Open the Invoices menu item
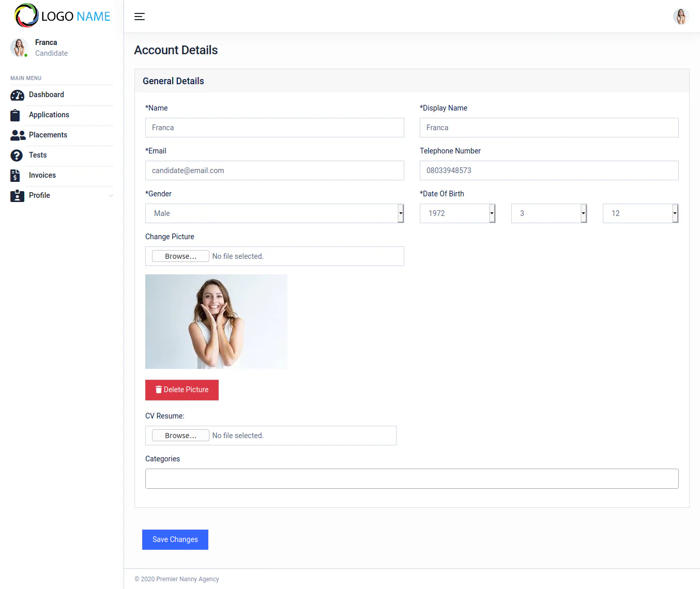This screenshot has height=589, width=700. coord(42,175)
